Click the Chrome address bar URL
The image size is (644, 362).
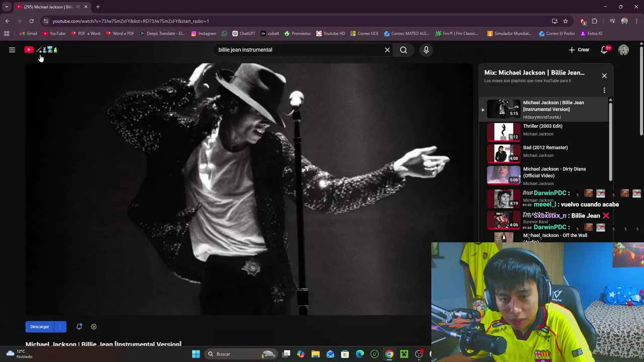[x=130, y=21]
